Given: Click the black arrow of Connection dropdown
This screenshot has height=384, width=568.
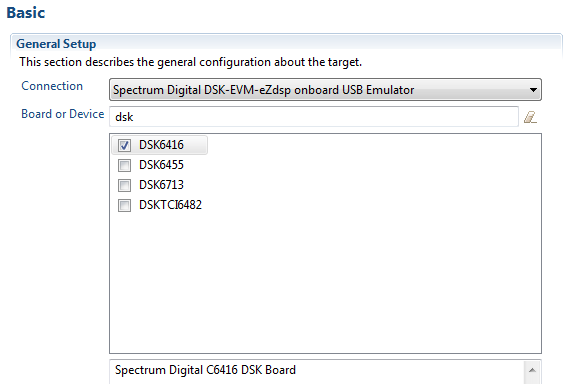Looking at the screenshot, I should (x=533, y=90).
